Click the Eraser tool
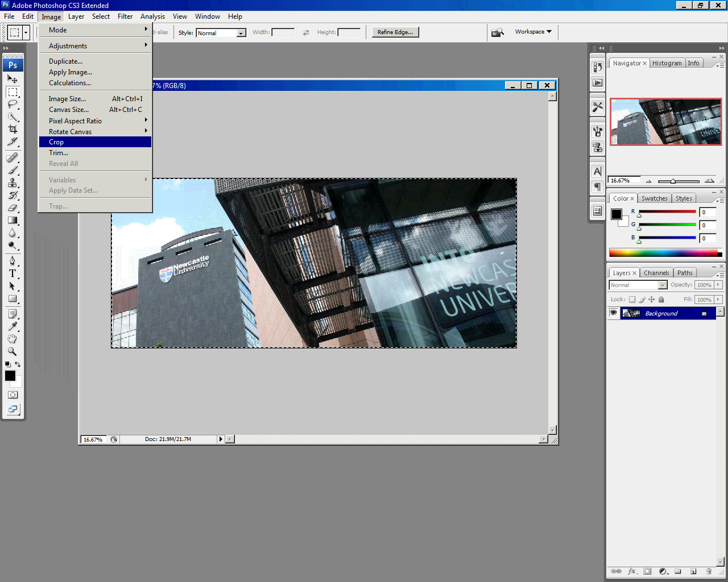Viewport: 728px width, 582px height. (13, 207)
